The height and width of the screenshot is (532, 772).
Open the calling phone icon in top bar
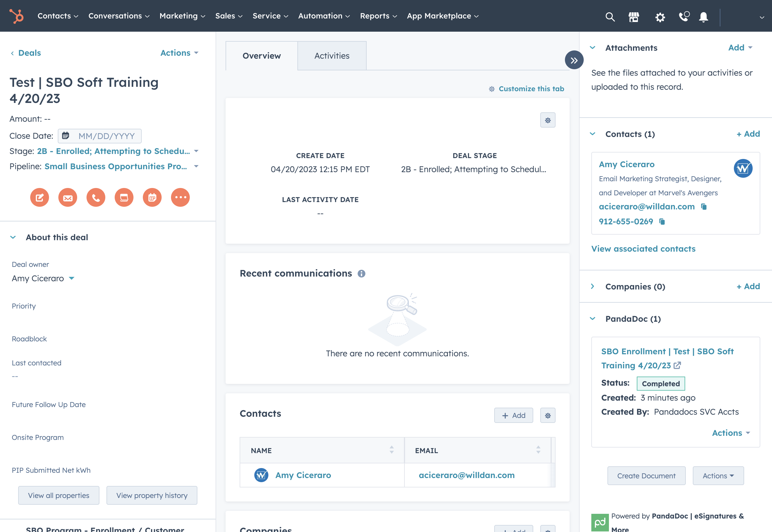[x=684, y=16]
